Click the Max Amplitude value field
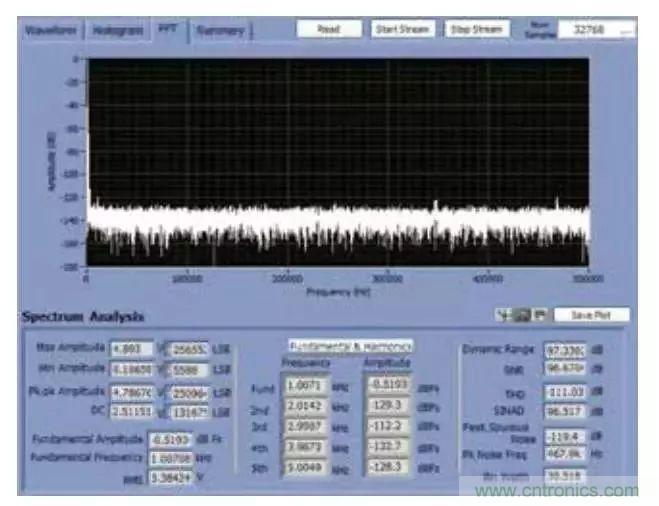This screenshot has width=659, height=506. click(131, 350)
